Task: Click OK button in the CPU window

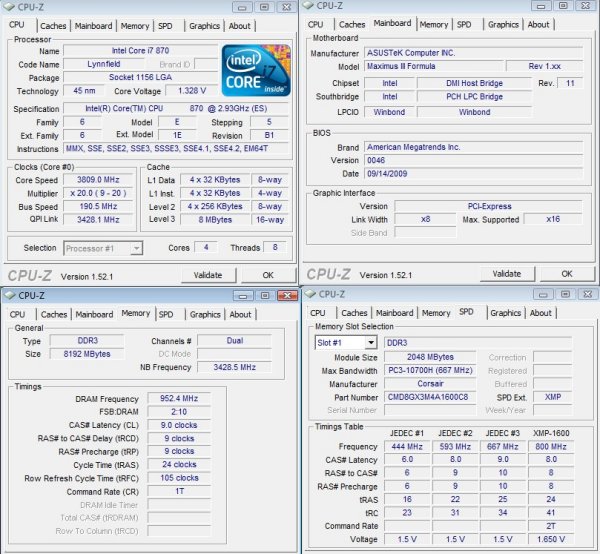Action: click(268, 275)
